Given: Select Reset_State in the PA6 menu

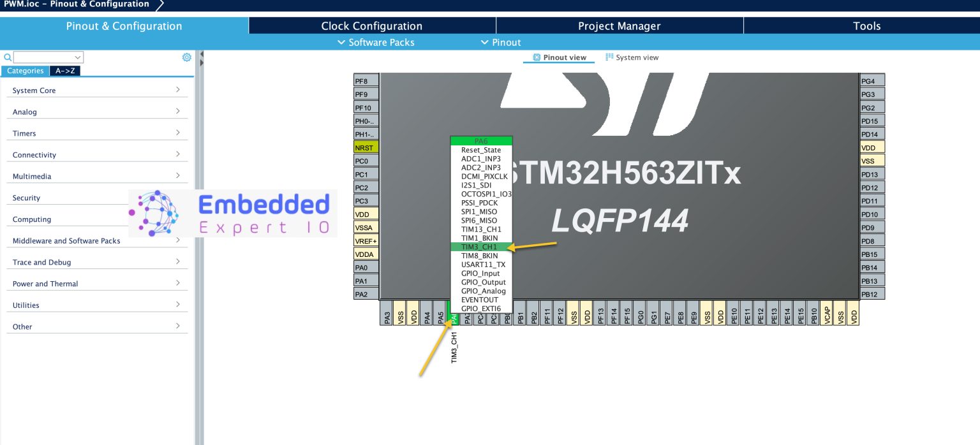Looking at the screenshot, I should click(x=480, y=150).
